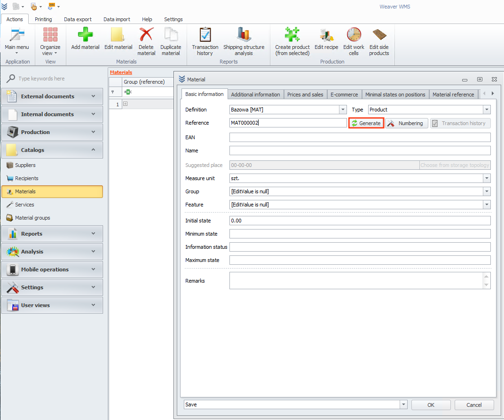Image resolution: width=504 pixels, height=420 pixels.
Task: Open Transaction history report icon
Action: pos(205,34)
